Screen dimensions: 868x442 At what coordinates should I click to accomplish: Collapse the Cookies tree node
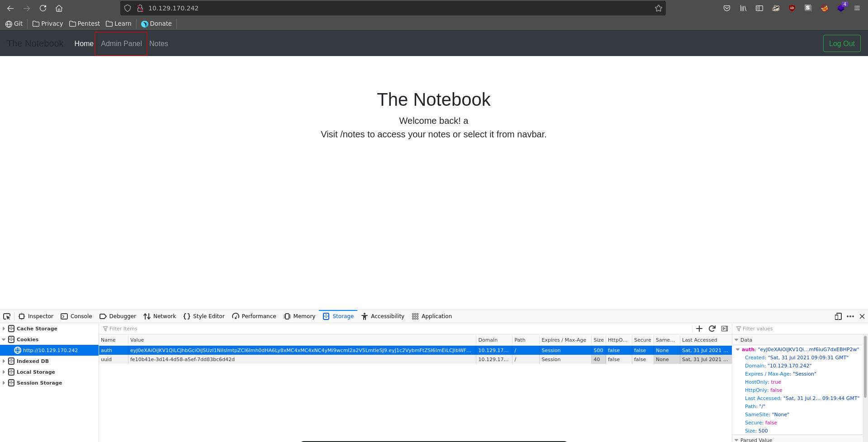click(x=4, y=339)
